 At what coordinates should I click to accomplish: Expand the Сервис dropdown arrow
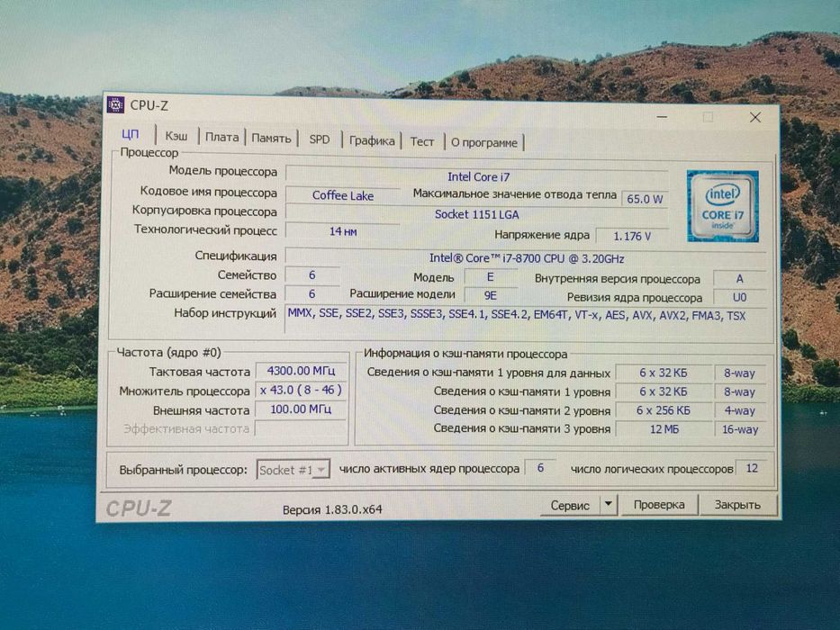click(609, 504)
